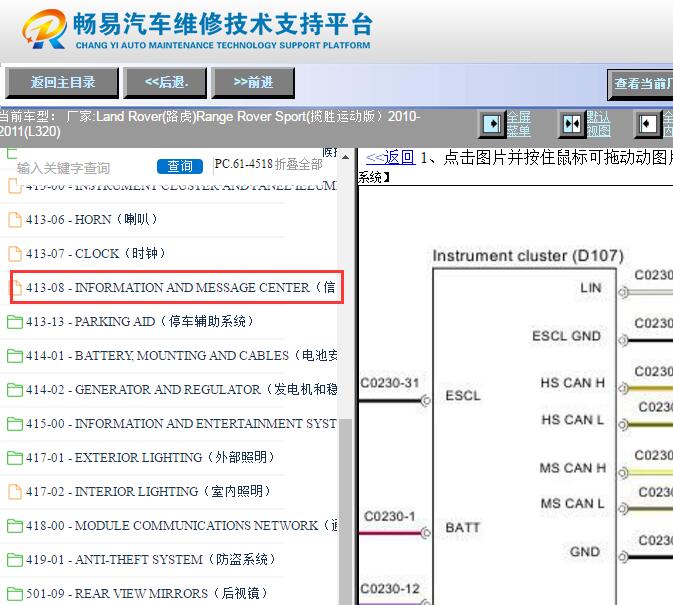Click the folder icon beside 419-01 ANTI-THEFT
This screenshot has height=605, width=673.
coord(15,560)
